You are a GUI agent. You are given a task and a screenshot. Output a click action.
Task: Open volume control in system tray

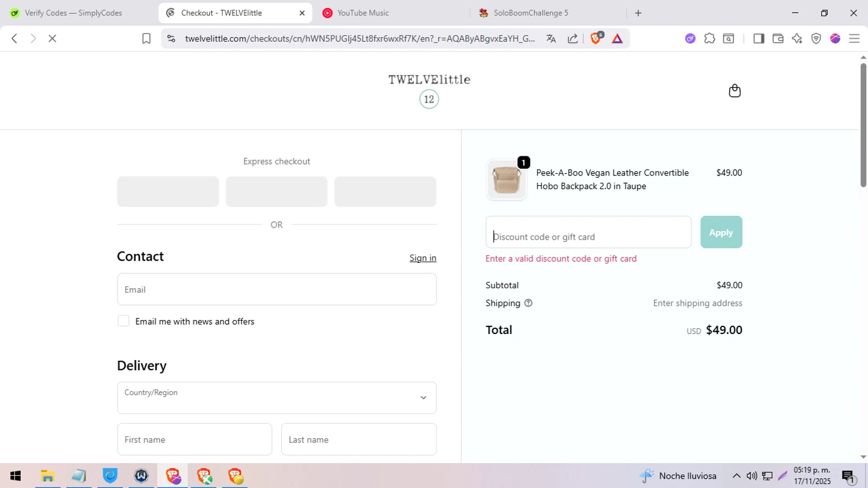point(752,476)
